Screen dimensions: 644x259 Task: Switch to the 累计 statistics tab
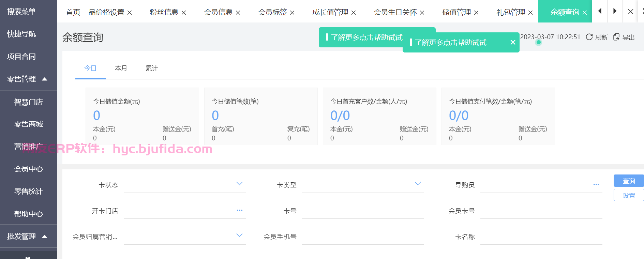152,68
